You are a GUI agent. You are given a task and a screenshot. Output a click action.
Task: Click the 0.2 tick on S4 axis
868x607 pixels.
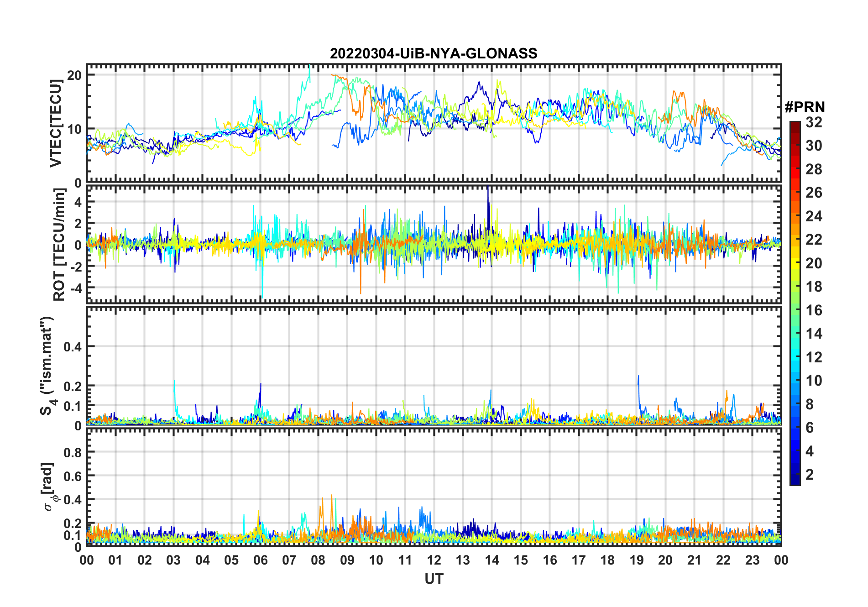point(73,386)
